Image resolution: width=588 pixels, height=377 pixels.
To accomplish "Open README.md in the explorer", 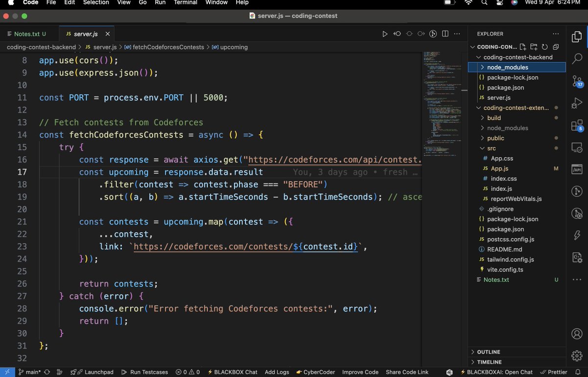I will [x=517, y=250].
